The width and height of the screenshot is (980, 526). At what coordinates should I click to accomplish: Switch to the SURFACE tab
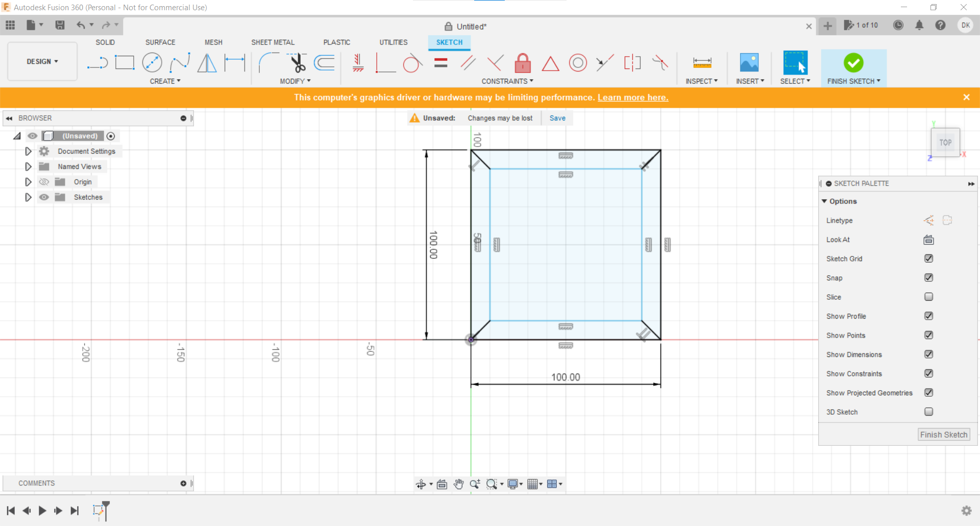(160, 42)
